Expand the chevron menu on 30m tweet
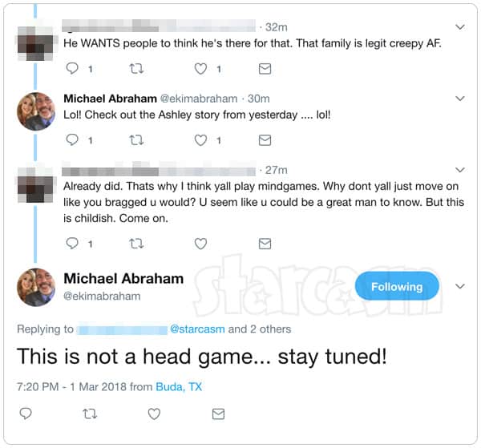This screenshot has width=481, height=448. tap(460, 99)
